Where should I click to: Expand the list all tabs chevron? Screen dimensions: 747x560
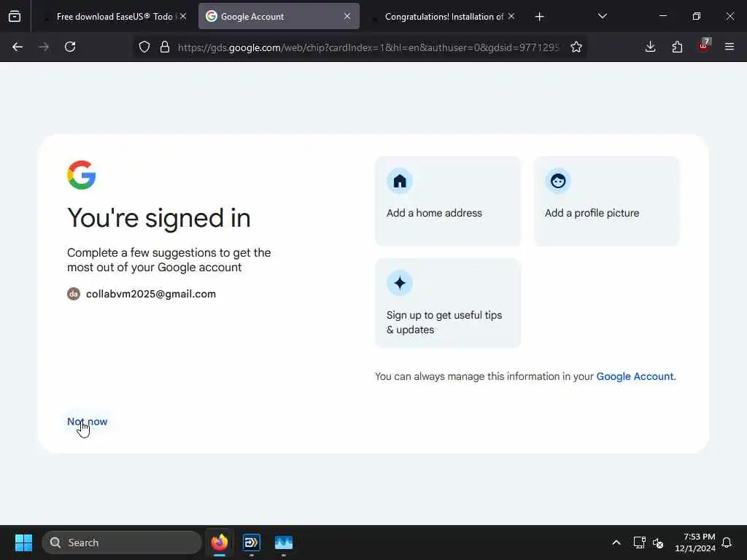602,16
